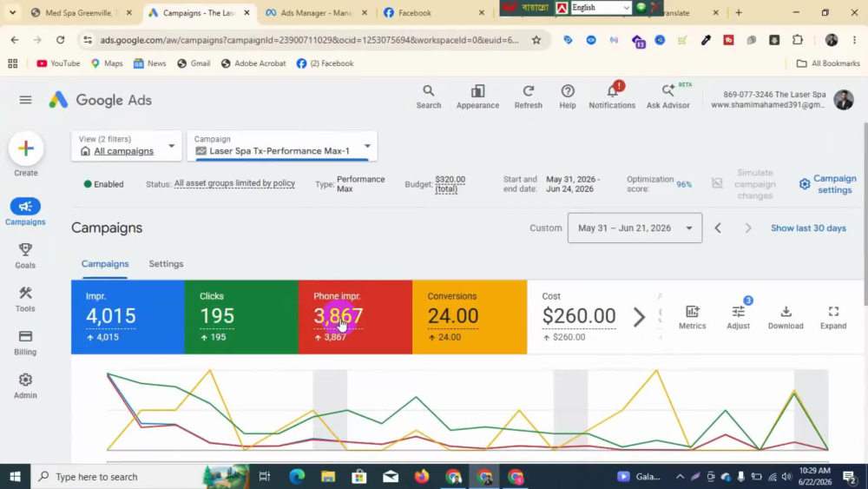Select the yellow Conversions scorecard
Image resolution: width=868 pixels, height=489 pixels.
(x=470, y=317)
